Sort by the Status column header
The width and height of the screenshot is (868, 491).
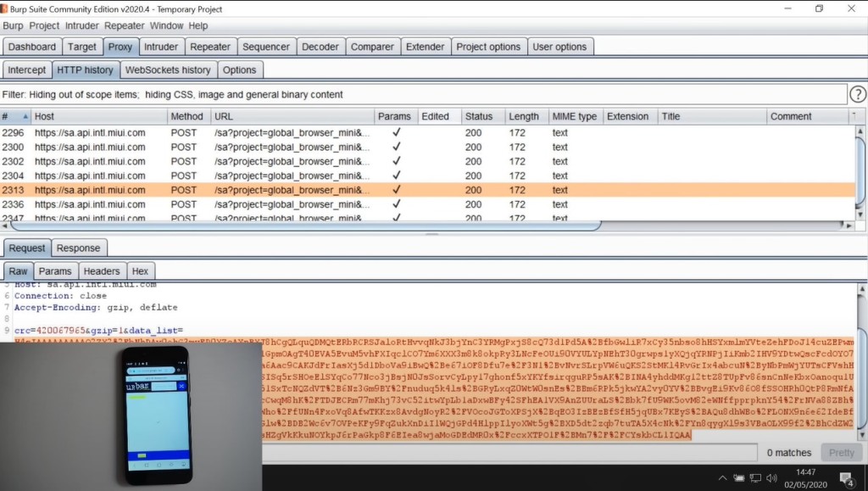[x=483, y=116]
